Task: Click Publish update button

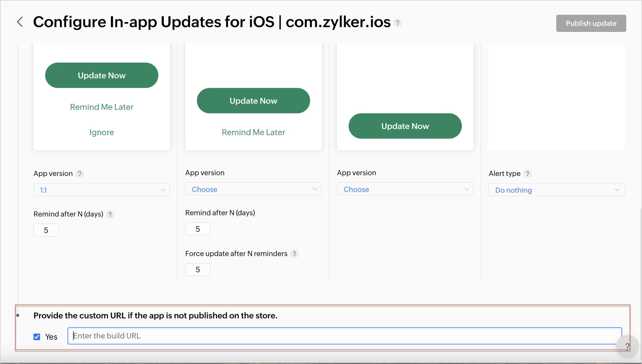Action: coord(591,23)
